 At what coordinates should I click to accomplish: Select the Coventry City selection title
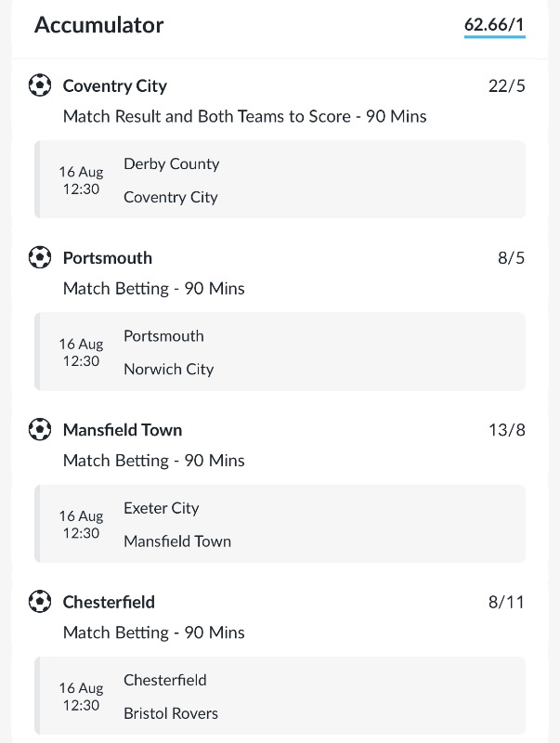click(114, 86)
